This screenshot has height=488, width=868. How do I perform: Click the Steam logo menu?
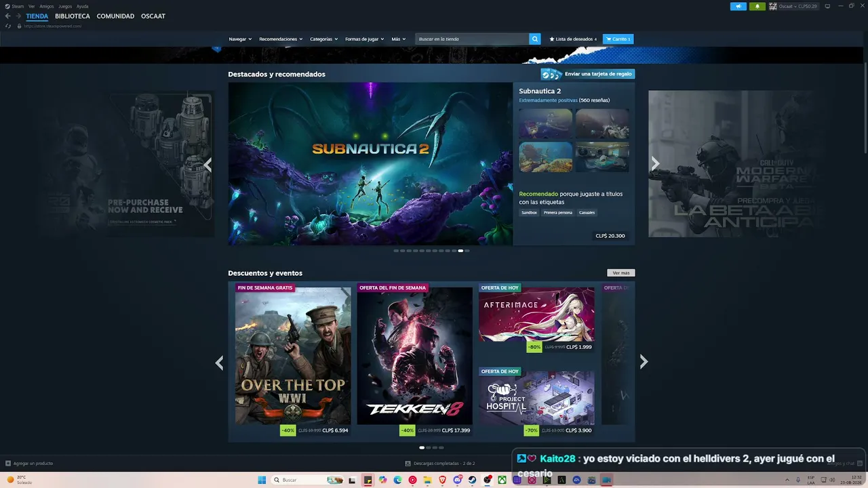(14, 6)
